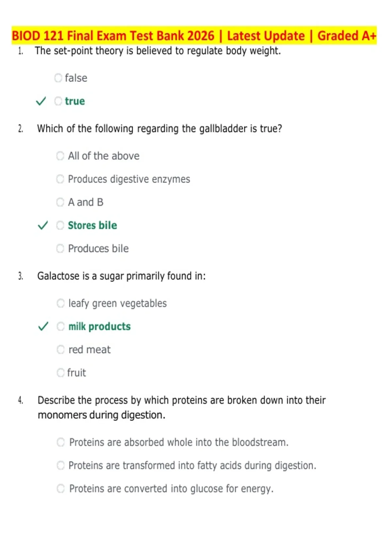Screen dimensions: 392x556
Task: Choose "All of the above" radio button
Action: pyautogui.click(x=60, y=156)
